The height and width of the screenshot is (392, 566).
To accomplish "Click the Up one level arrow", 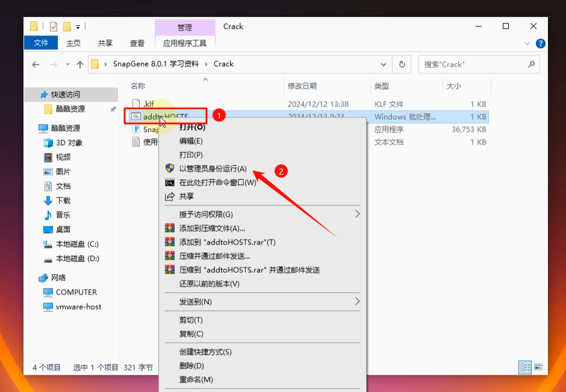I will (x=80, y=64).
